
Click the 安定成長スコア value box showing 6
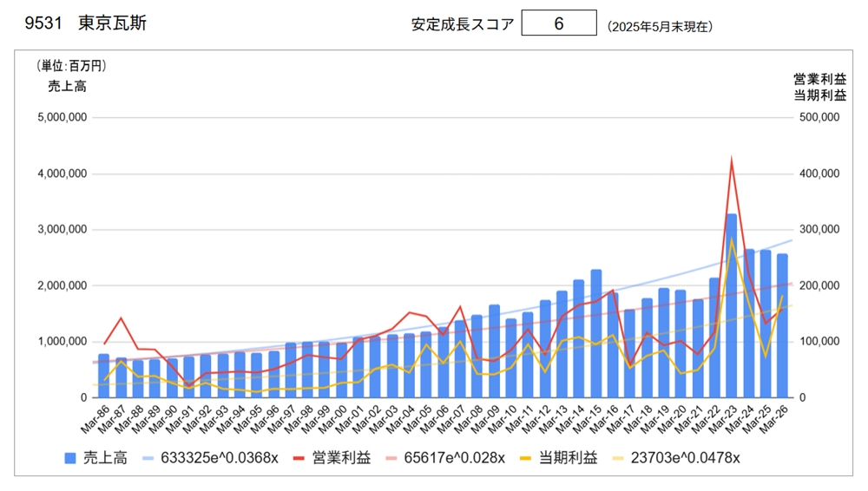click(x=558, y=23)
